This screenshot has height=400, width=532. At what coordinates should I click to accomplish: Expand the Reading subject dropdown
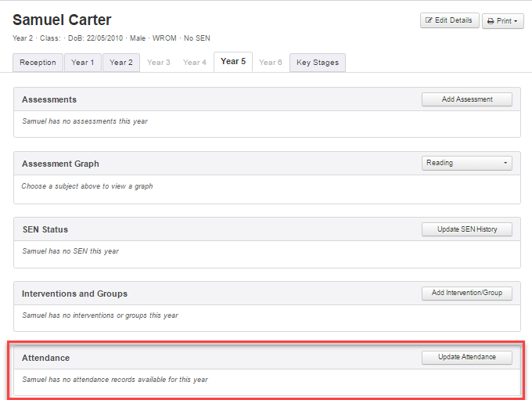click(467, 163)
